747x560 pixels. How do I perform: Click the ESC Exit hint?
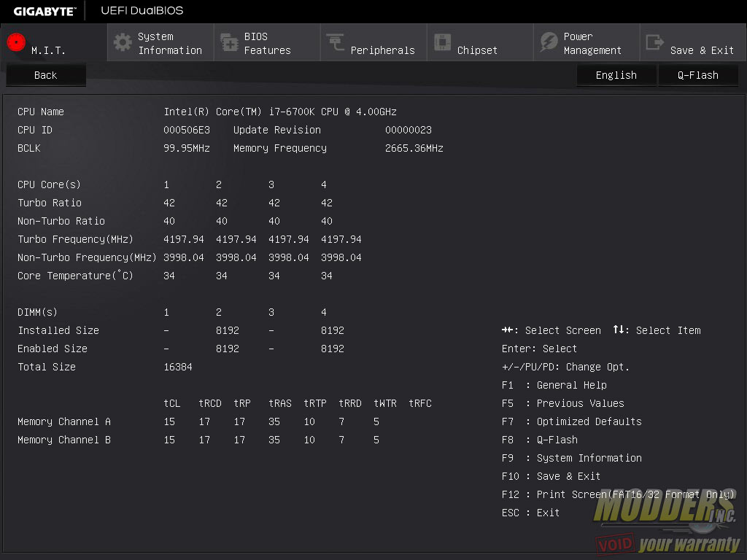(x=531, y=513)
